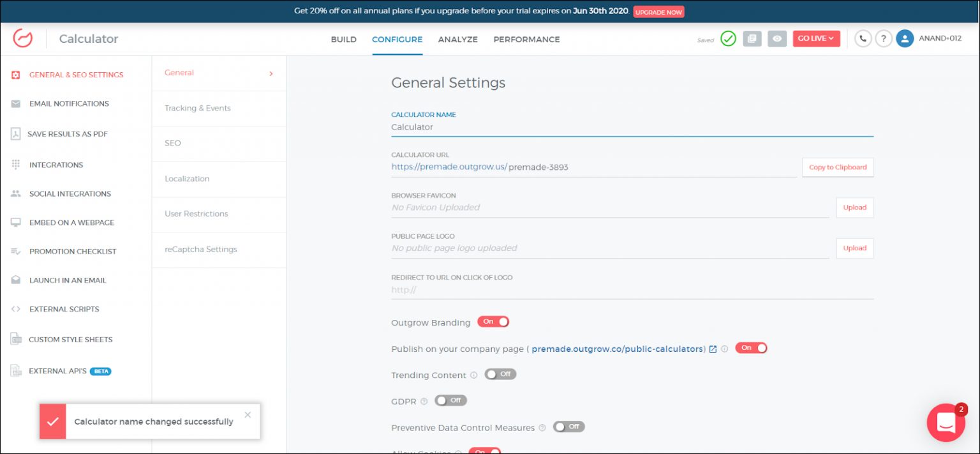Viewport: 980px width, 454px height.
Task: Click the phone call icon
Action: point(863,39)
